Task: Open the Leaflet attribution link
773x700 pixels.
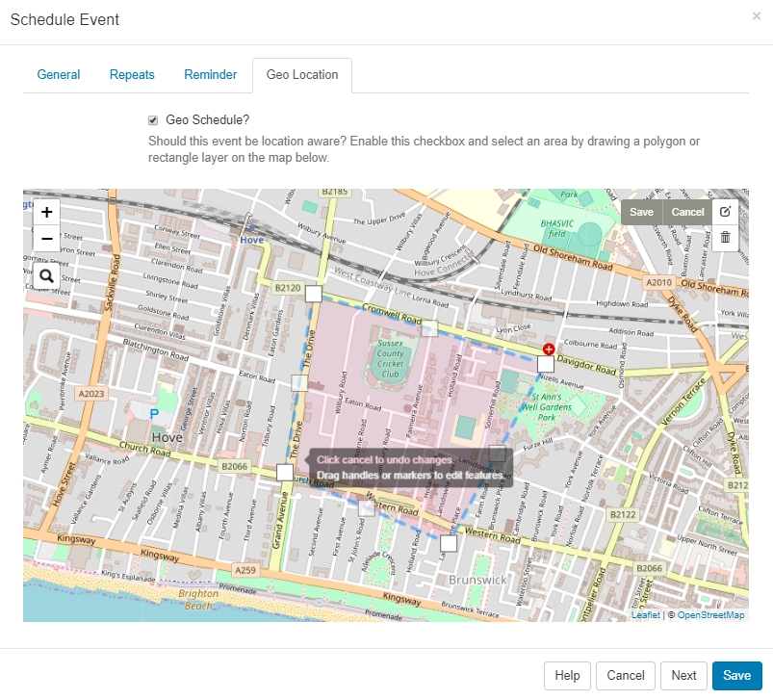Action: click(645, 615)
